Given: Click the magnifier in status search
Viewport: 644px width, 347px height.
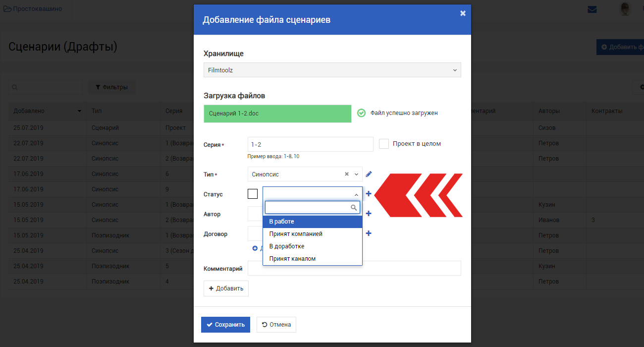Looking at the screenshot, I should point(354,208).
